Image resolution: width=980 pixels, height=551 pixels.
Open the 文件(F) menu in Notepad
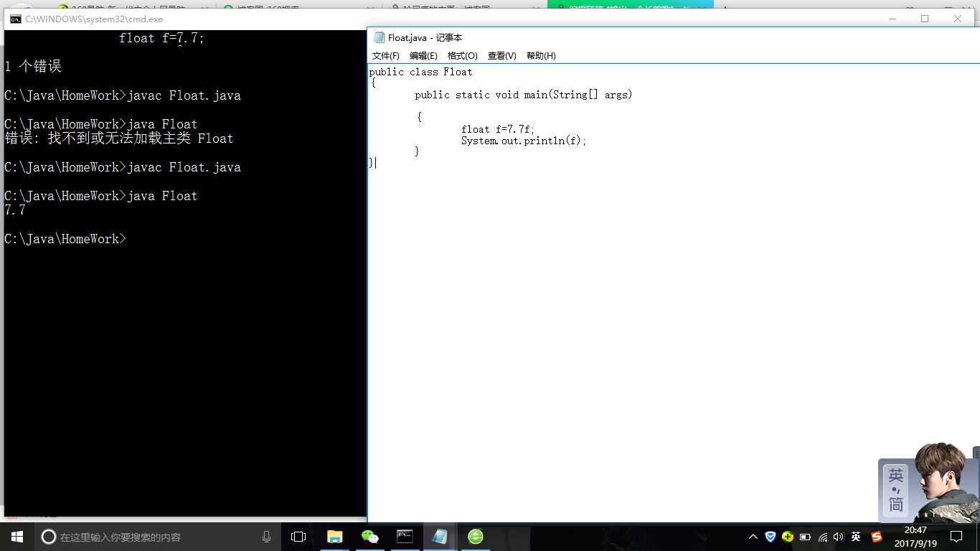385,56
